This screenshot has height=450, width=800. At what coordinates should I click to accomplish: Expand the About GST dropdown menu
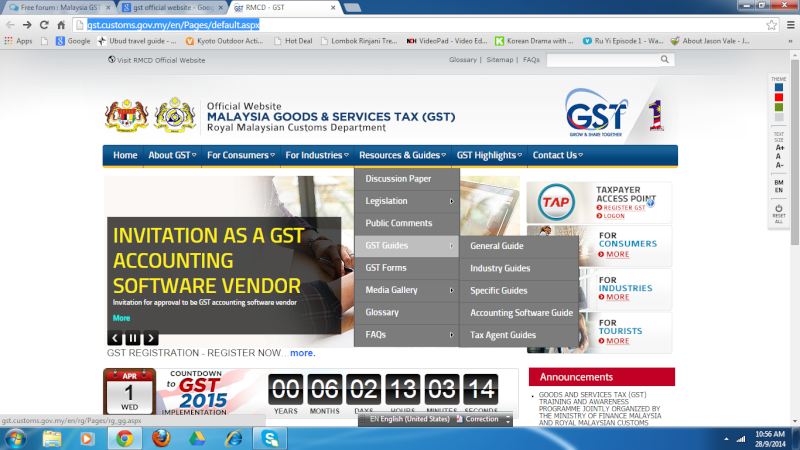coord(172,155)
